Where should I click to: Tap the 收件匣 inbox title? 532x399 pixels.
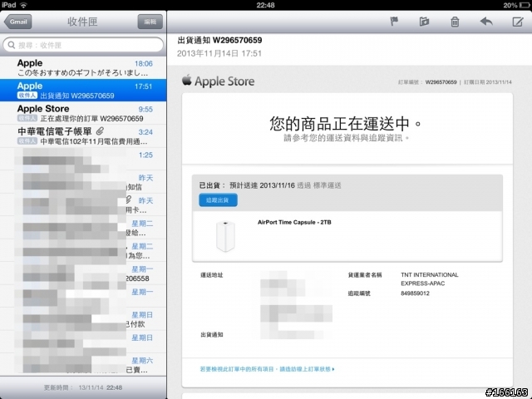tap(82, 22)
